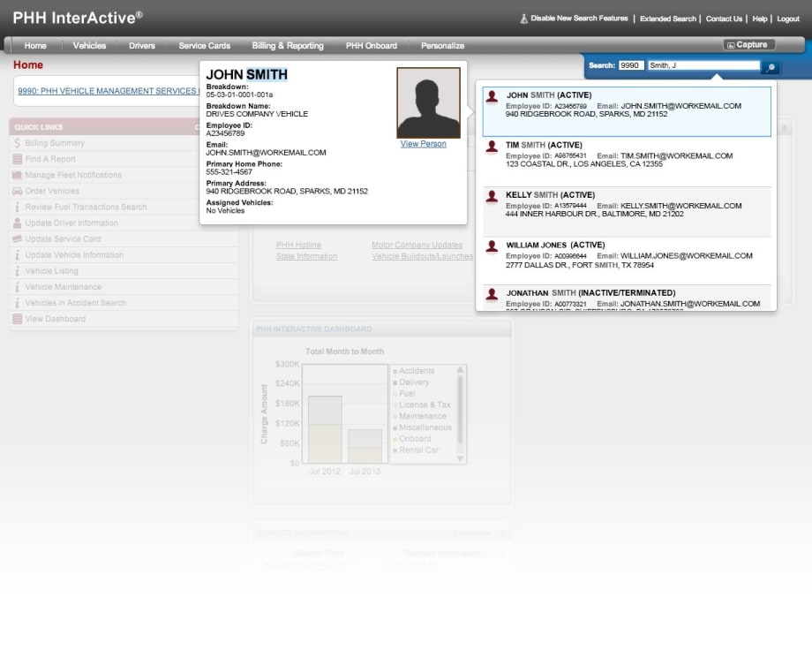Click the Update Driver Information person icon

click(17, 223)
